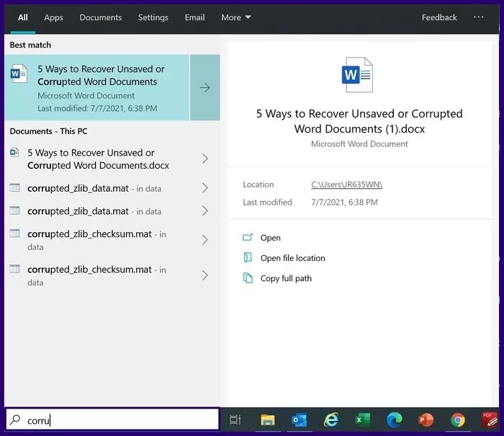The image size is (504, 436).
Task: Click in the search box containing corru
Action: tap(112, 419)
